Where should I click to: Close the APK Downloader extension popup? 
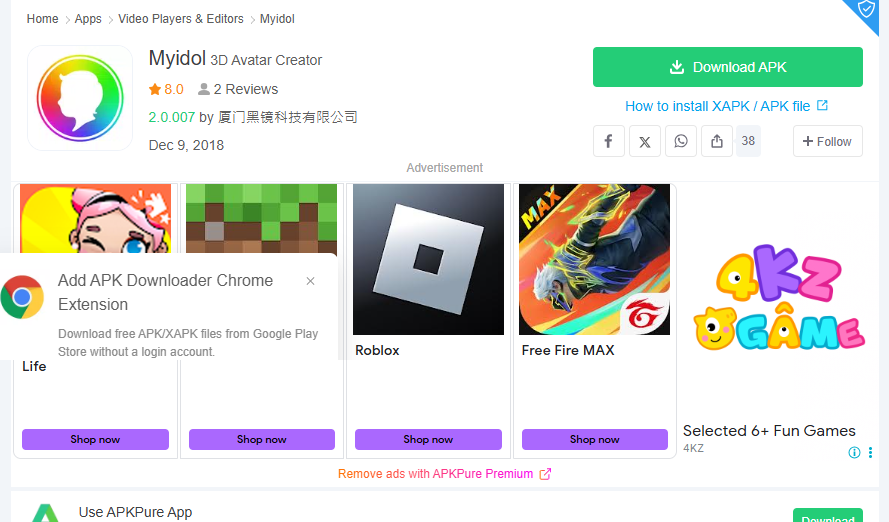click(x=310, y=281)
